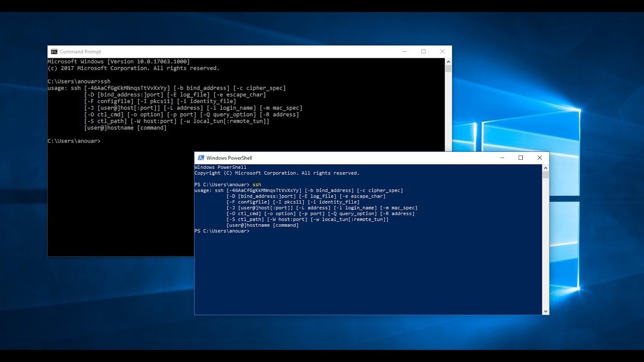Viewport: 644px width, 362px height.
Task: Click the "Windows PowerShell" window title text
Action: point(229,158)
